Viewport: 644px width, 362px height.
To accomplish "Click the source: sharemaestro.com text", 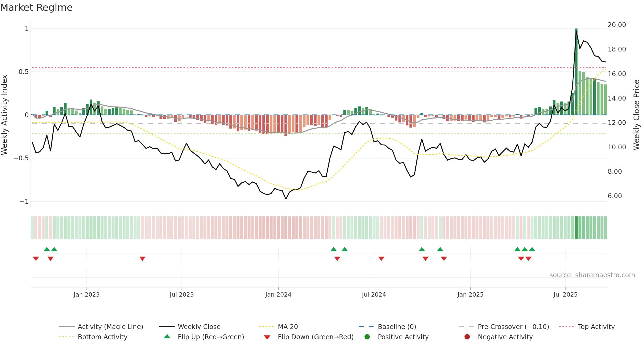I will click(x=592, y=275).
